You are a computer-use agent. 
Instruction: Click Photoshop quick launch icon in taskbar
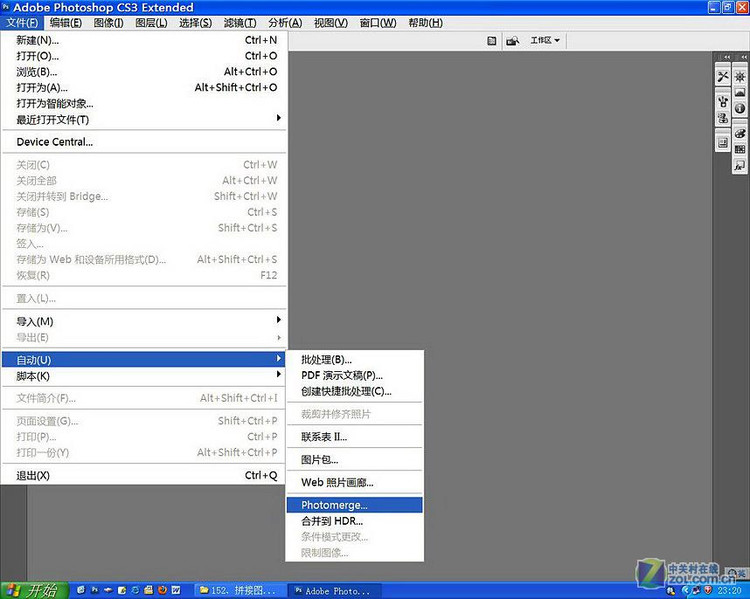point(95,590)
